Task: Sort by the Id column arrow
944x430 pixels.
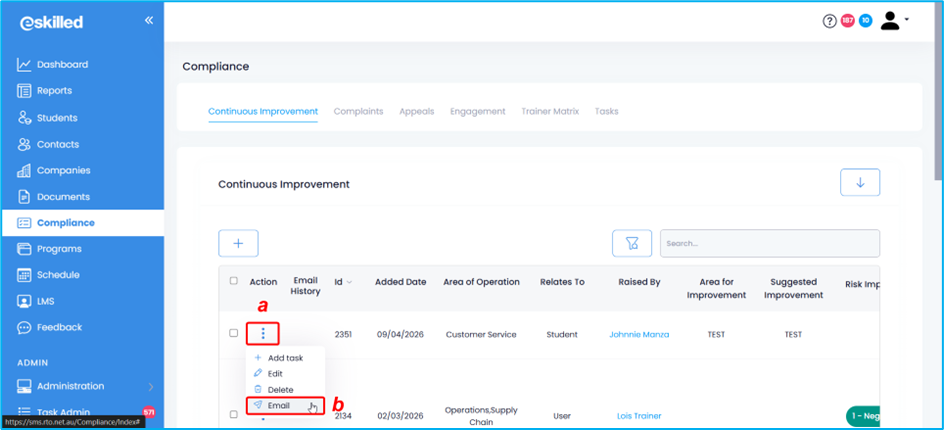Action: tap(349, 283)
